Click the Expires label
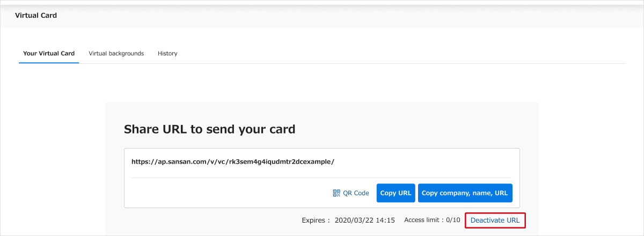The height and width of the screenshot is (236, 644). (316, 220)
